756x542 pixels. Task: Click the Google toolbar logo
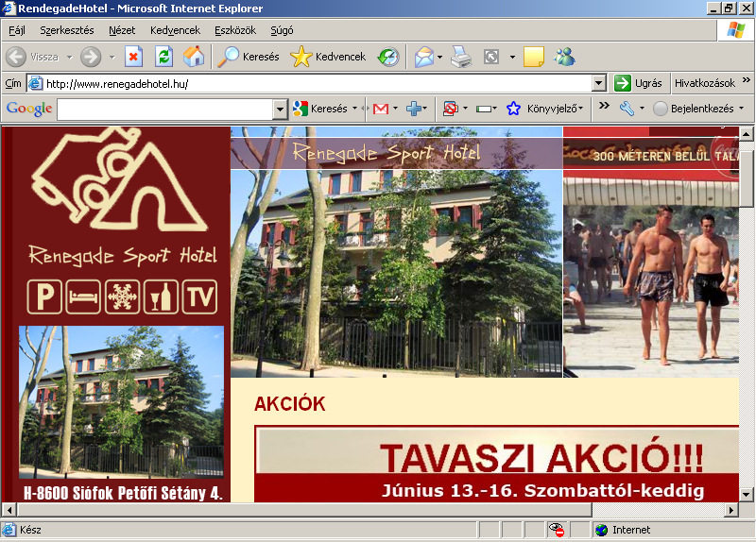(29, 109)
